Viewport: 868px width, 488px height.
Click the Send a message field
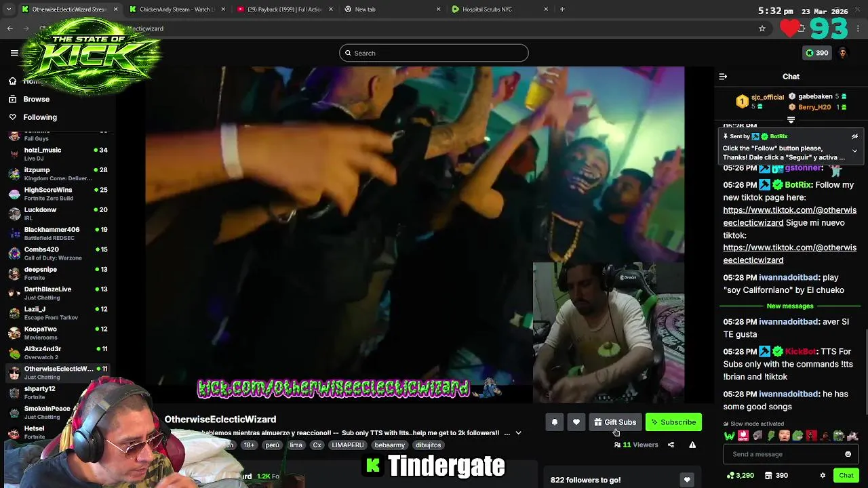tap(783, 454)
